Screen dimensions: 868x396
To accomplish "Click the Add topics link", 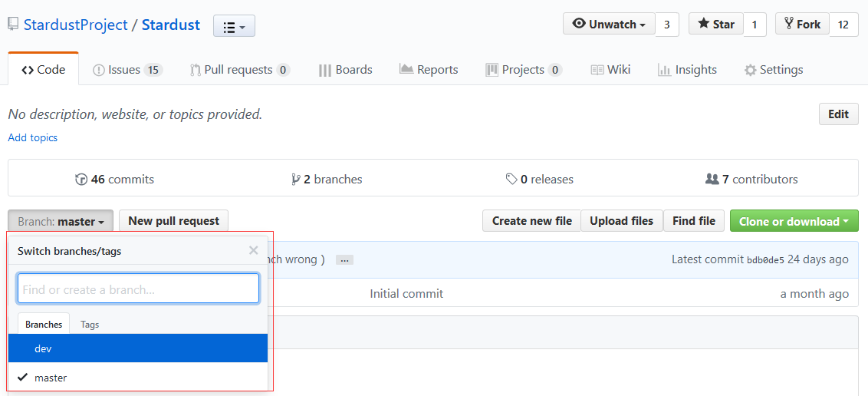I will (x=32, y=137).
